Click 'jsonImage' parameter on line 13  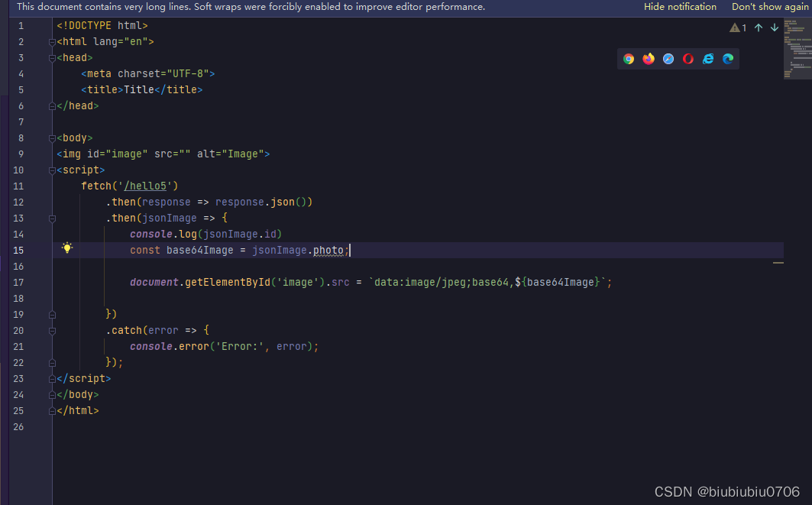170,218
